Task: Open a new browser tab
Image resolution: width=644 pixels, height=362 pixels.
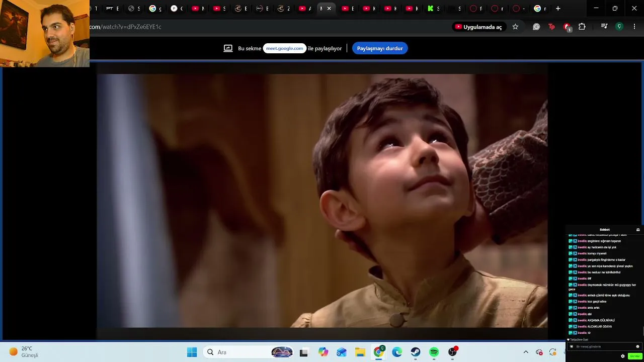Action: (558, 9)
